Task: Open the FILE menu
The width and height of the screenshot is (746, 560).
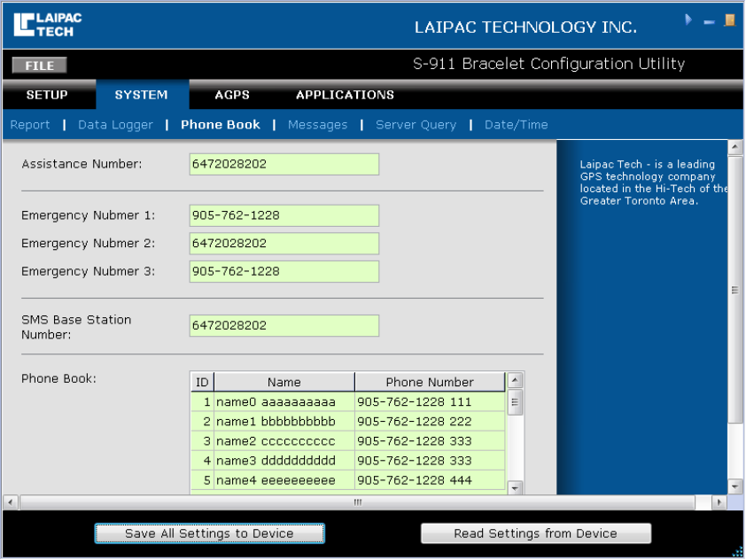Action: pyautogui.click(x=40, y=66)
